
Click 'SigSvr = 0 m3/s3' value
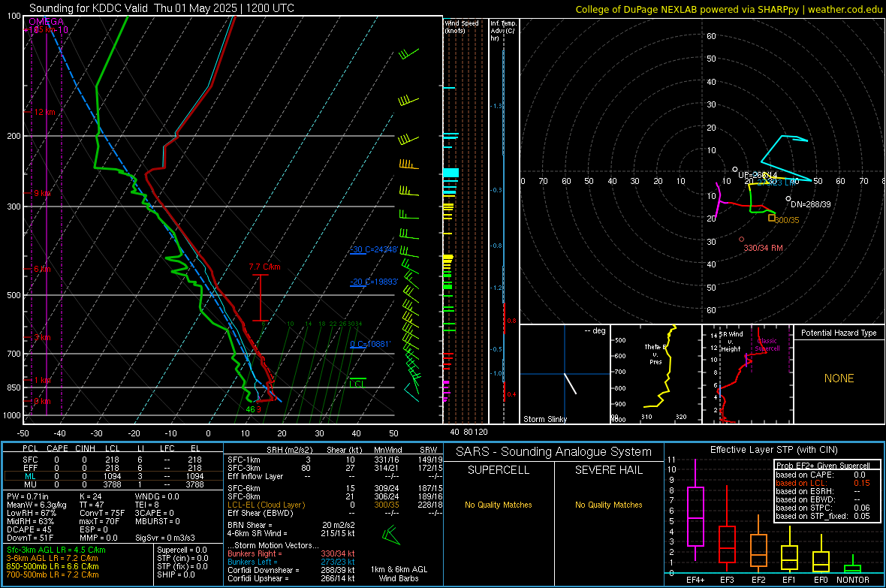165,538
